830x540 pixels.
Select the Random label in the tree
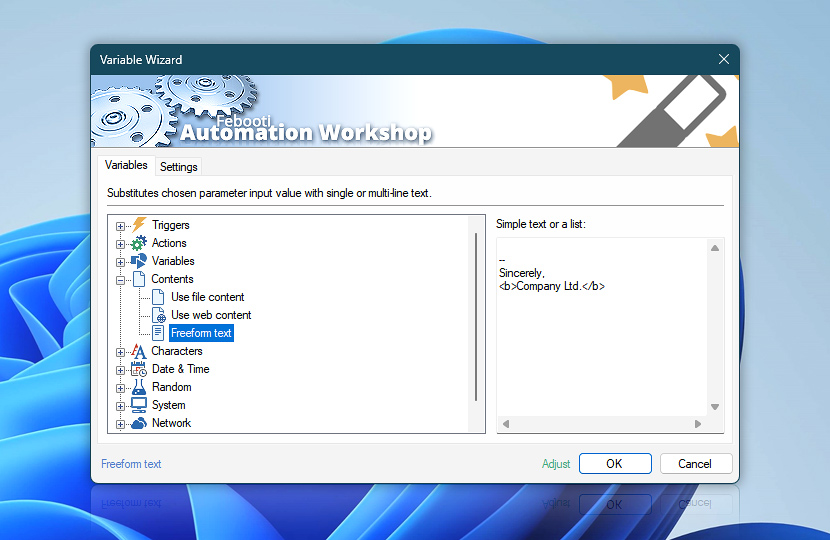(172, 387)
